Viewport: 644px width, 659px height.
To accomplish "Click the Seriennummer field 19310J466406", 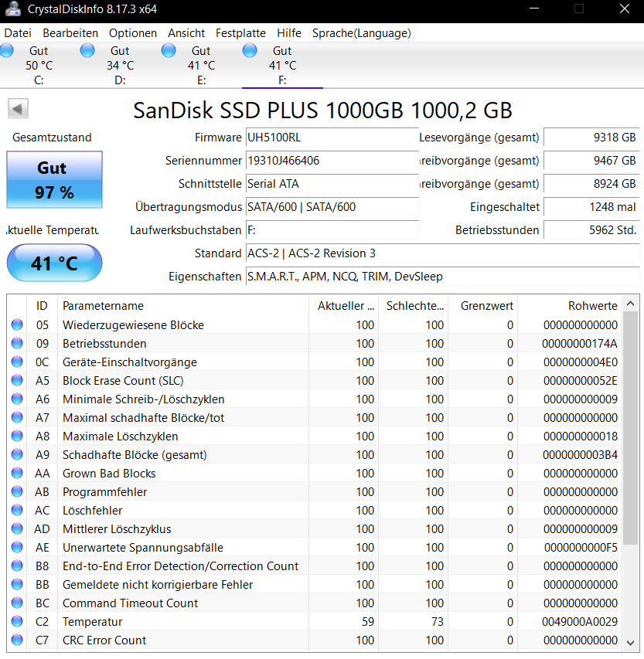I will (x=332, y=161).
